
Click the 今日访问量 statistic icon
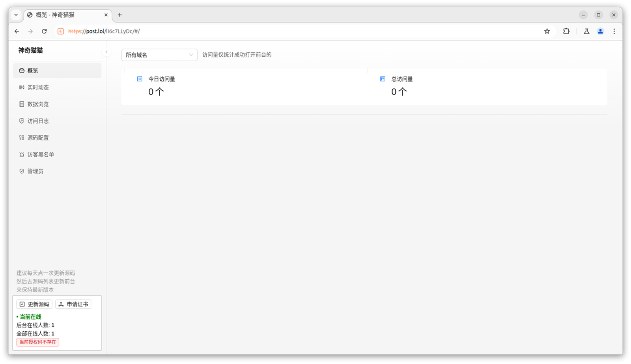click(x=140, y=79)
